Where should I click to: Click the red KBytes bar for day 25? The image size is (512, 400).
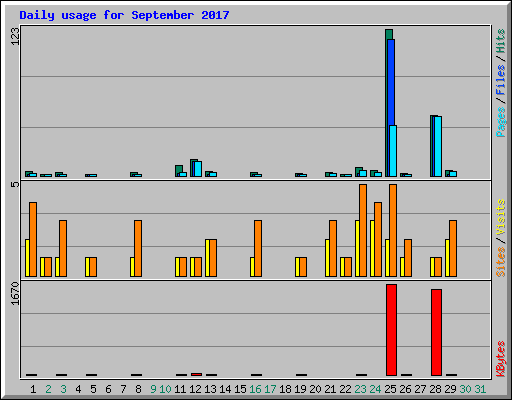pos(391,330)
